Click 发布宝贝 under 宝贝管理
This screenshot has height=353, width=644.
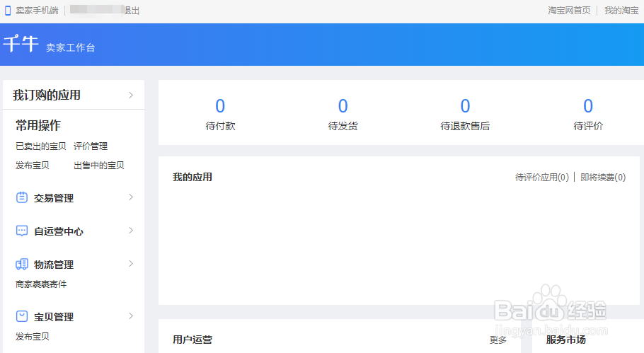coord(33,337)
